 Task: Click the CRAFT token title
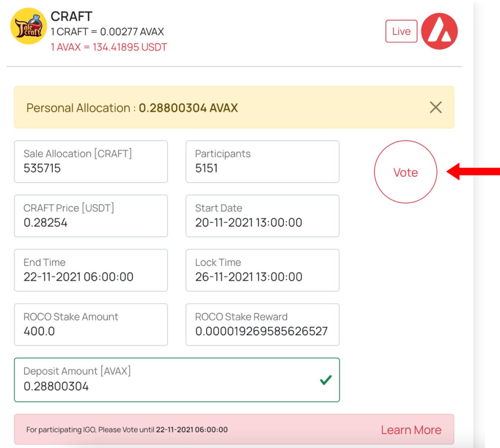pyautogui.click(x=71, y=17)
